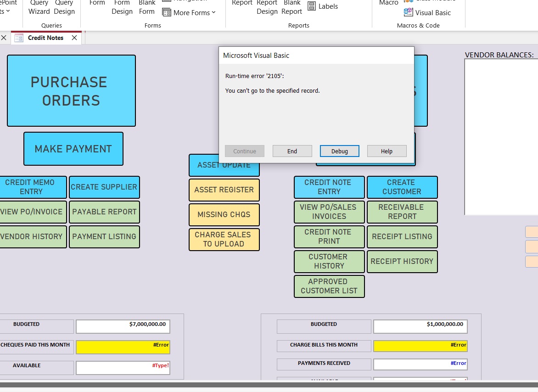538x392 pixels.
Task: Open APPROVED CUSTOMER LIST
Action: point(330,286)
